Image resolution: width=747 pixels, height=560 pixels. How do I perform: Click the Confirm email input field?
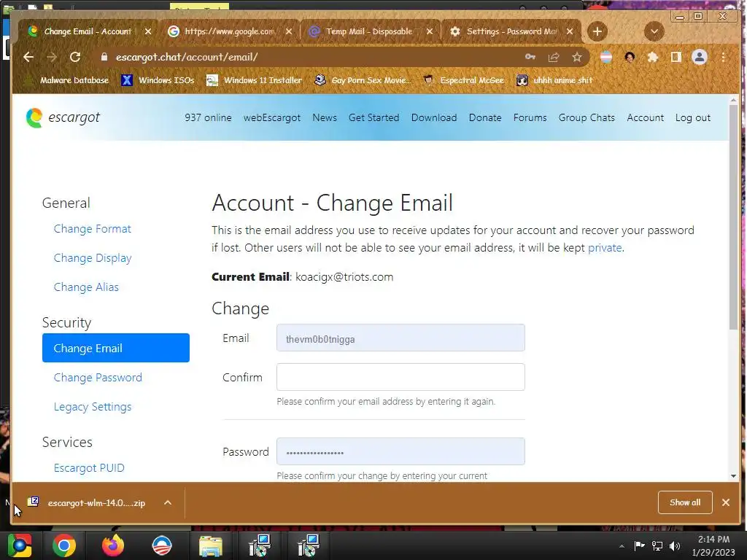click(x=400, y=377)
